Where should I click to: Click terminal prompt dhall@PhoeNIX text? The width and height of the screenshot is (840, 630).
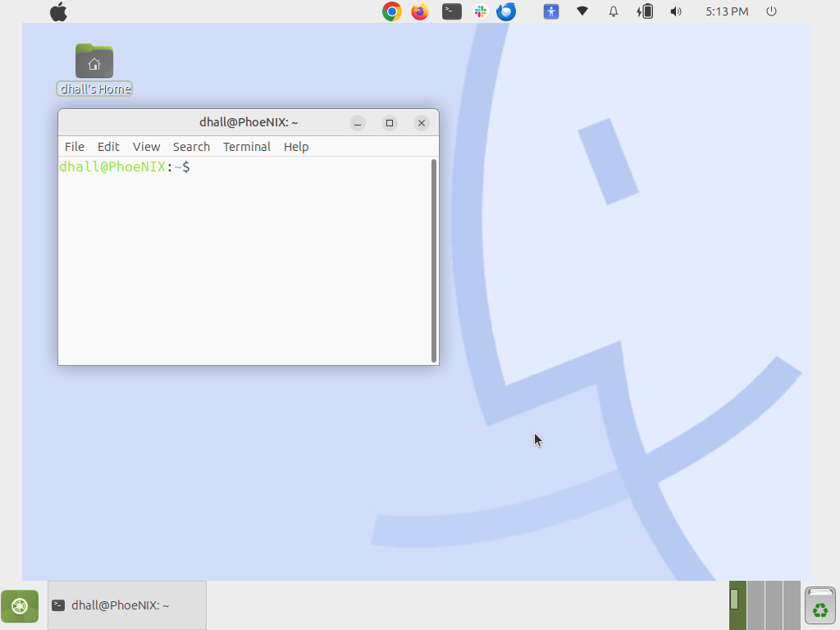point(112,167)
